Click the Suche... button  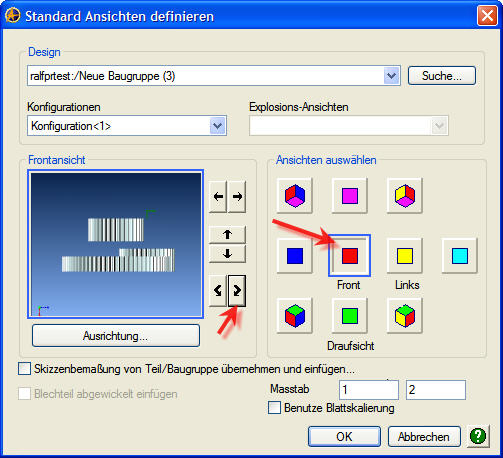tap(442, 76)
